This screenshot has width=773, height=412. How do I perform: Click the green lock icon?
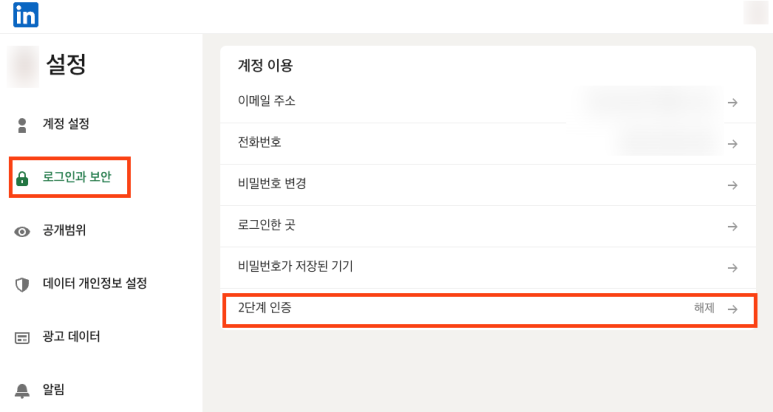pos(22,178)
